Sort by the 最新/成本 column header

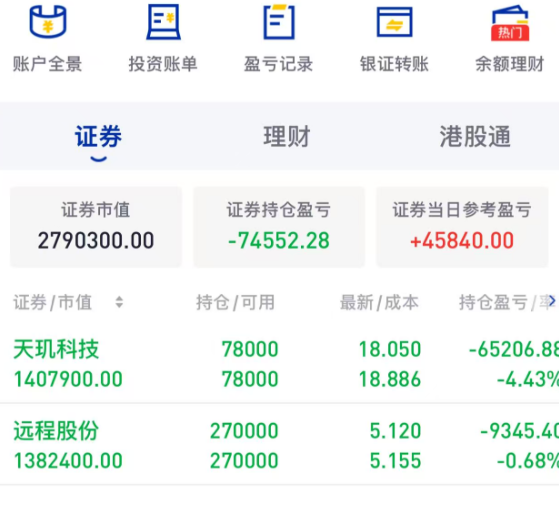[x=379, y=302]
